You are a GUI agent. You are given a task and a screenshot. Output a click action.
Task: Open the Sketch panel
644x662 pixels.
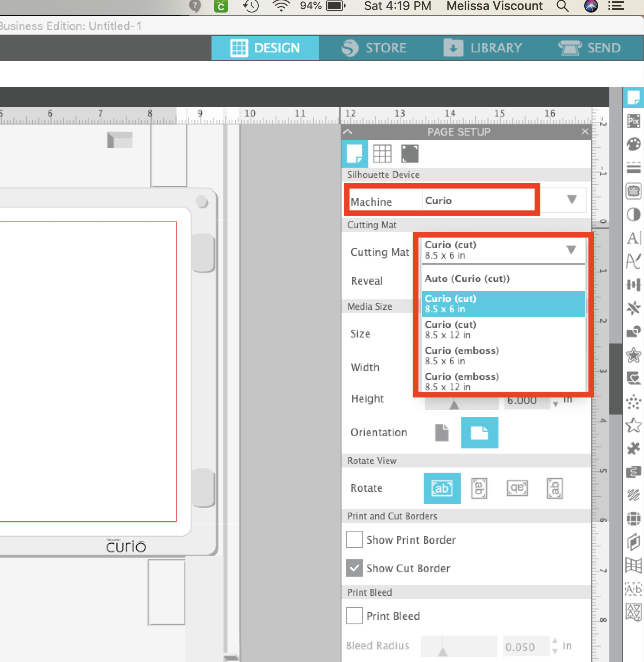pos(633,495)
